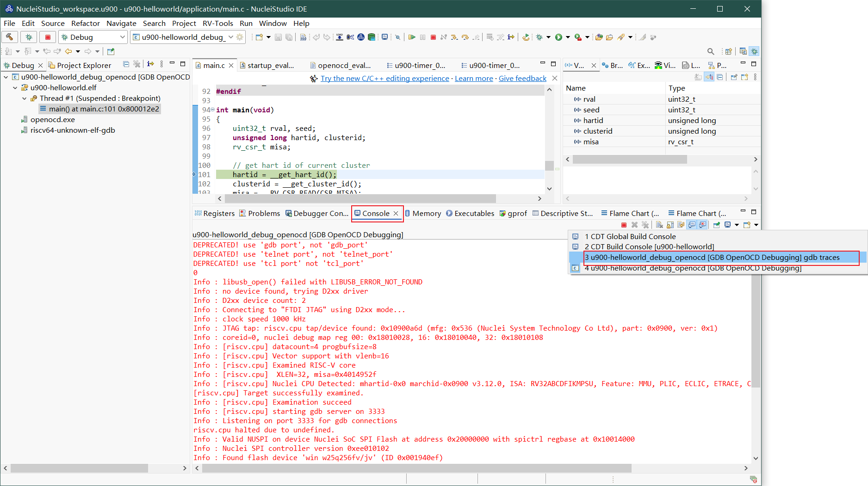Click the Learn more link
This screenshot has width=868, height=486.
click(x=473, y=79)
